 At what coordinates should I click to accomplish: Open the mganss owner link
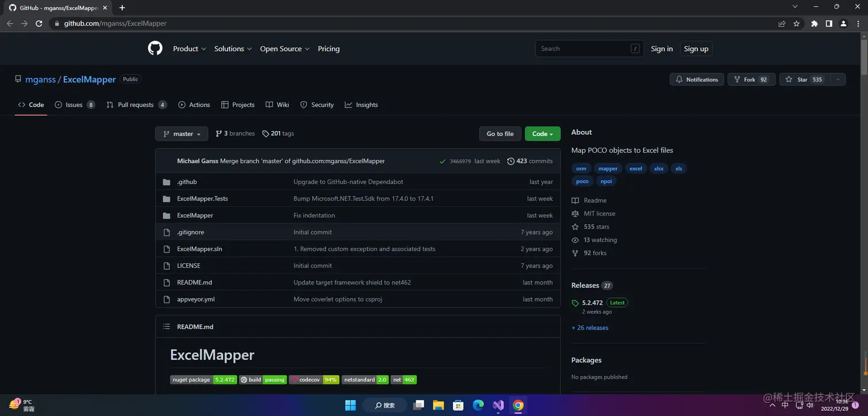40,79
